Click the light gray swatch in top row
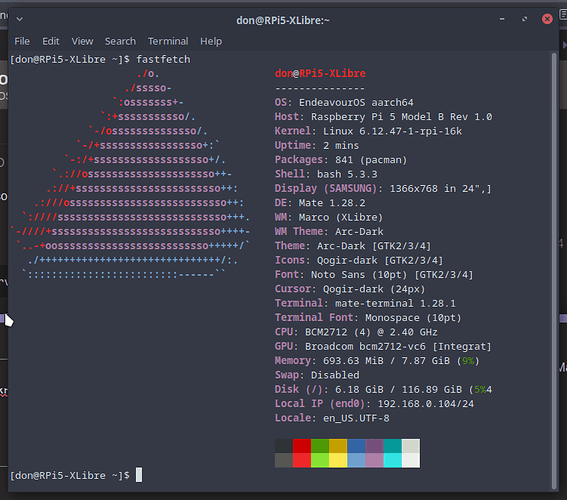This screenshot has height=500, width=567. [411, 446]
